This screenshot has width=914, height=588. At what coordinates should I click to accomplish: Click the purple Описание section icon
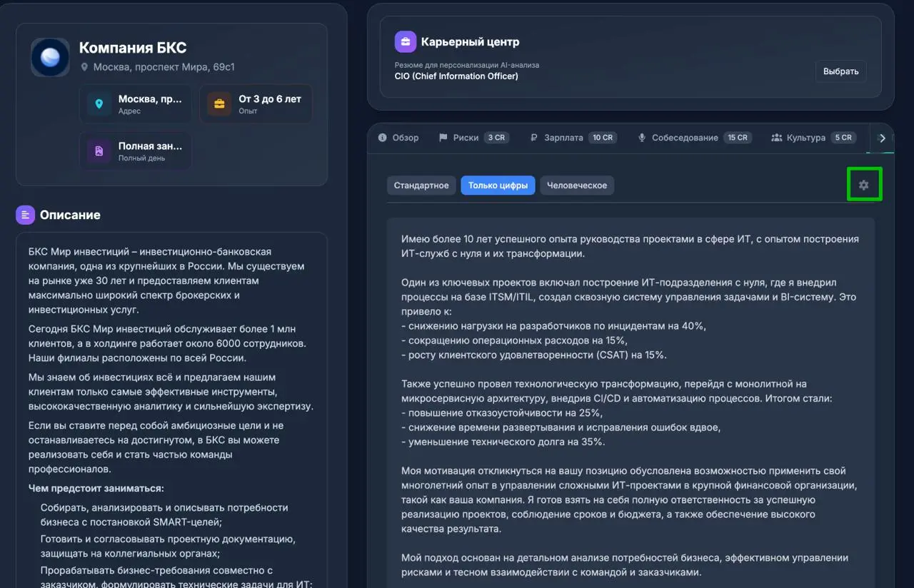(x=25, y=215)
